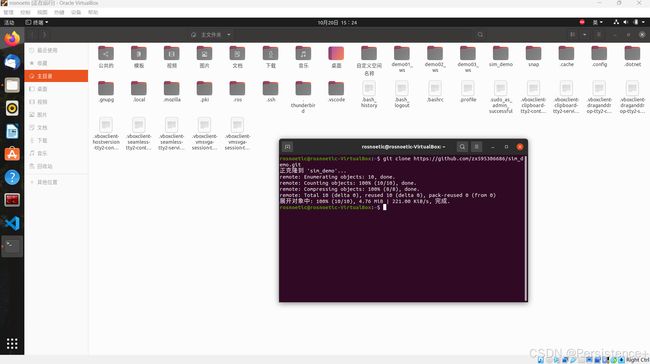Open the demo03_ws folder
Screen dimensions: 650x364
click(468, 59)
